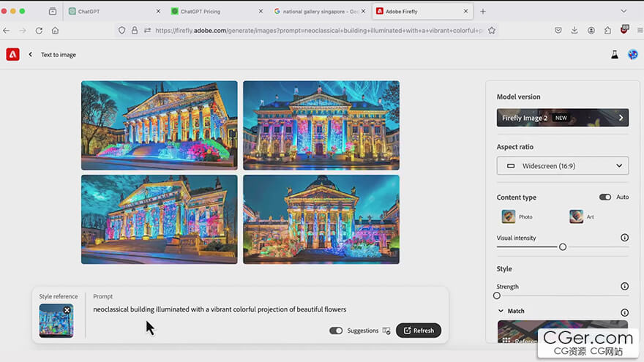Open the browser hamburger menu

(640, 31)
